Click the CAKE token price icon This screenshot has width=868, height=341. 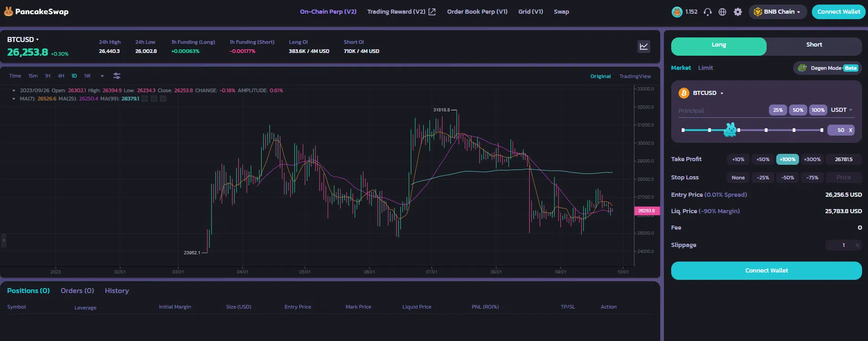tap(677, 12)
